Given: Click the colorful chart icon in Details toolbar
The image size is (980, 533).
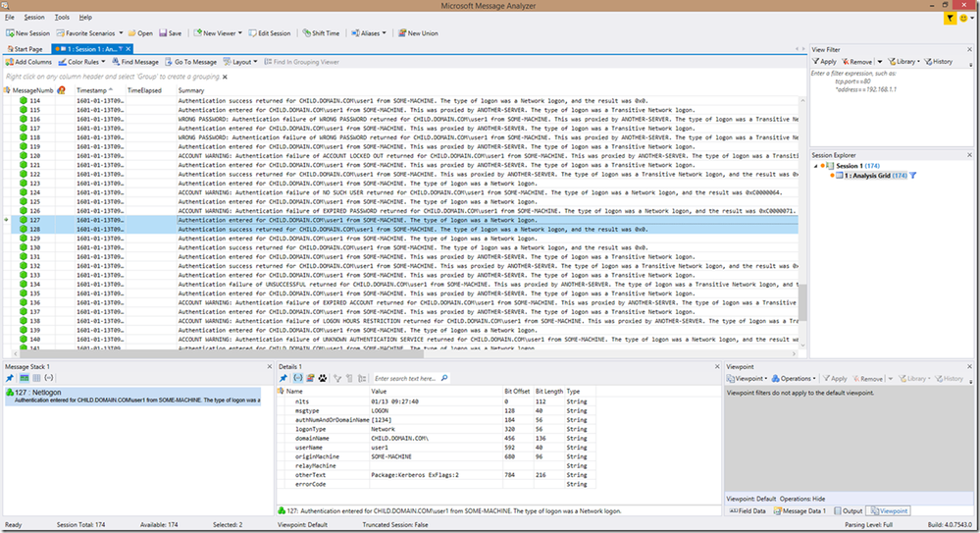Looking at the screenshot, I should point(310,378).
